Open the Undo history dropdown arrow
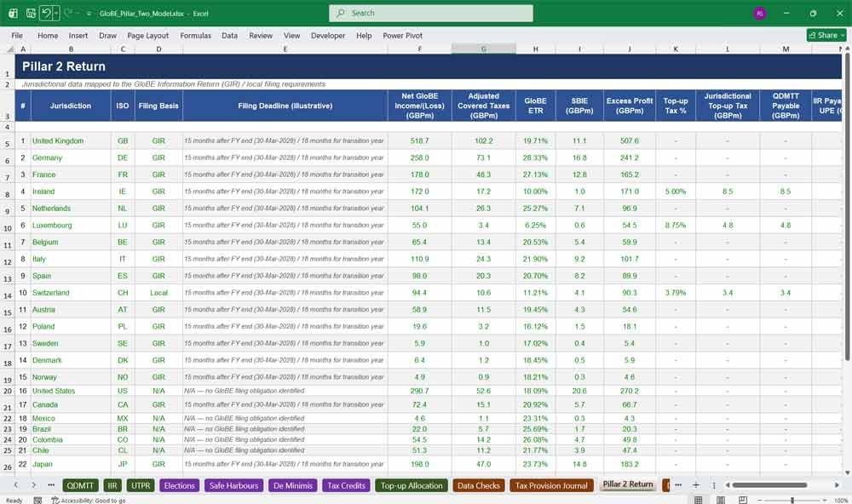The height and width of the screenshot is (504, 852). pyautogui.click(x=56, y=13)
